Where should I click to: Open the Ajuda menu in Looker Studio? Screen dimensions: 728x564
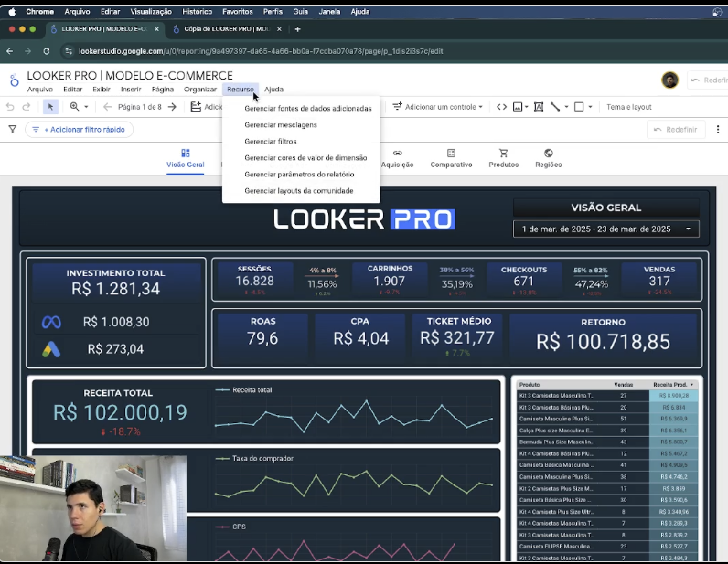point(274,90)
